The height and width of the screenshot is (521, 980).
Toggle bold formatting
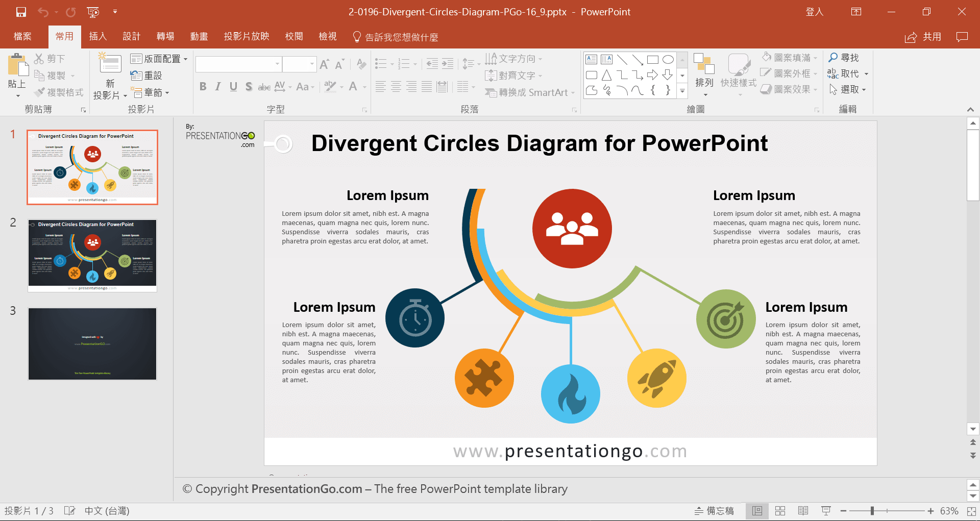point(203,87)
